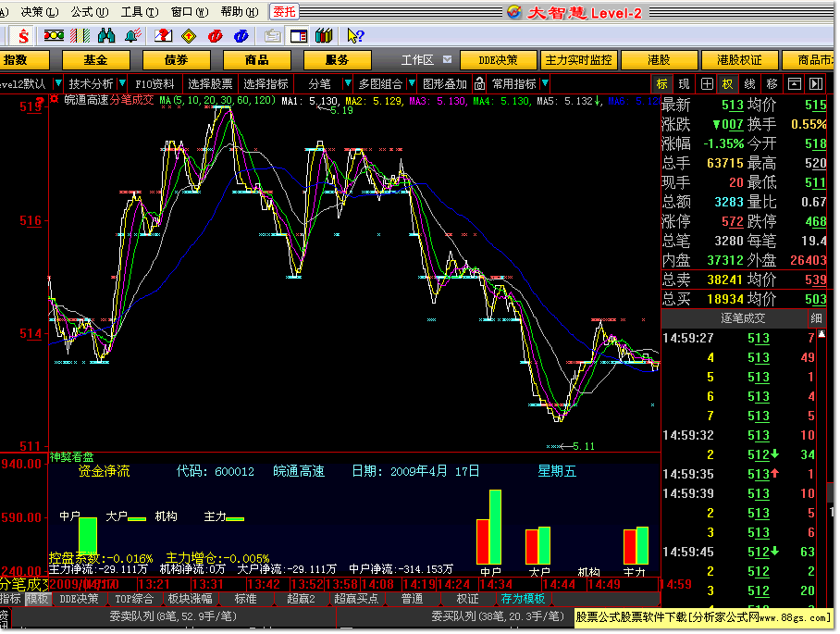Open the books library icon
The height and width of the screenshot is (634, 840).
324,36
